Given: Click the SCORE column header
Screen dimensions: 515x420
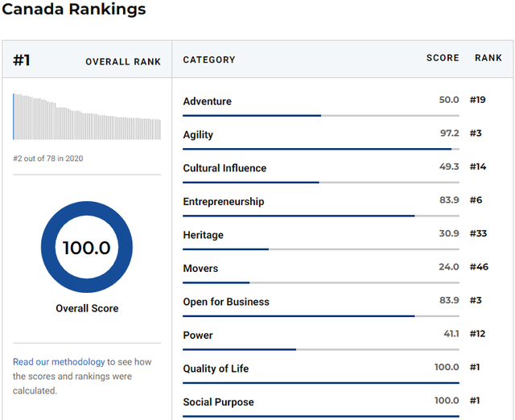Looking at the screenshot, I should pyautogui.click(x=443, y=58).
